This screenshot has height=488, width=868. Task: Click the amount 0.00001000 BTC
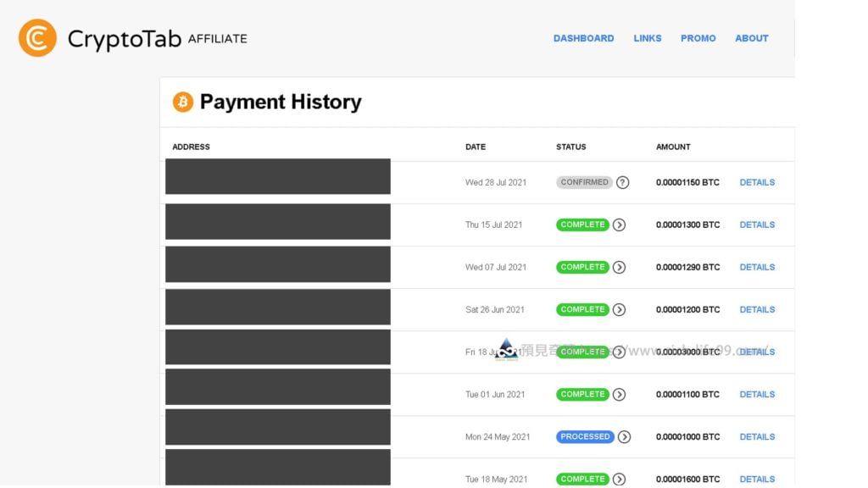click(x=688, y=437)
